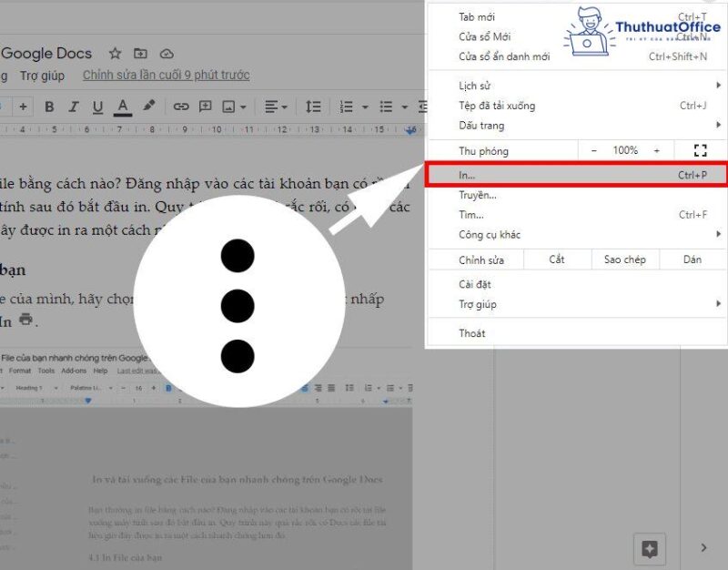Open 'Cài đặt' settings
Image resolution: width=728 pixels, height=570 pixels.
coord(576,284)
